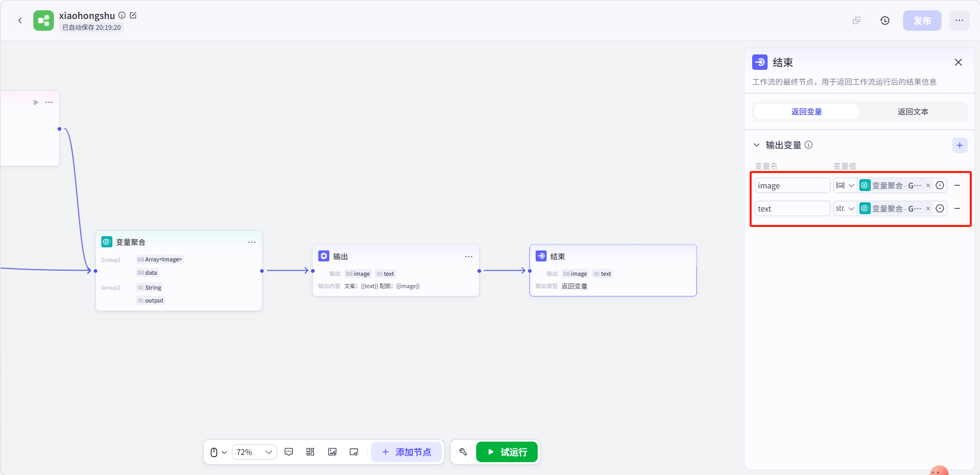Click the image tag in the 输出 node
The image size is (980, 475).
358,274
